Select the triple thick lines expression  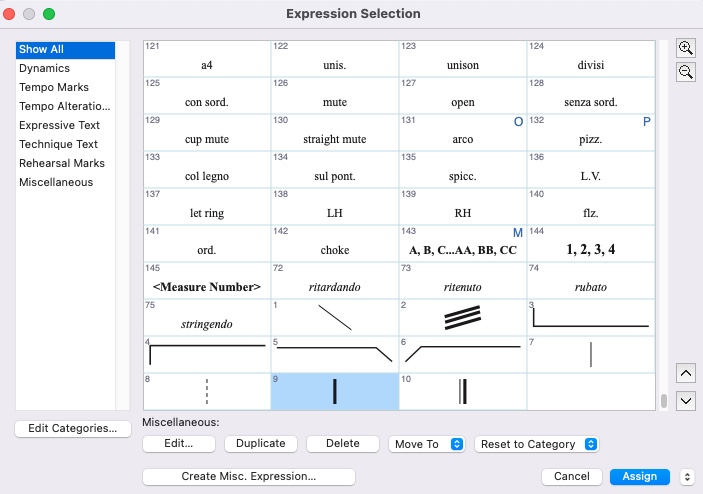tap(462, 317)
